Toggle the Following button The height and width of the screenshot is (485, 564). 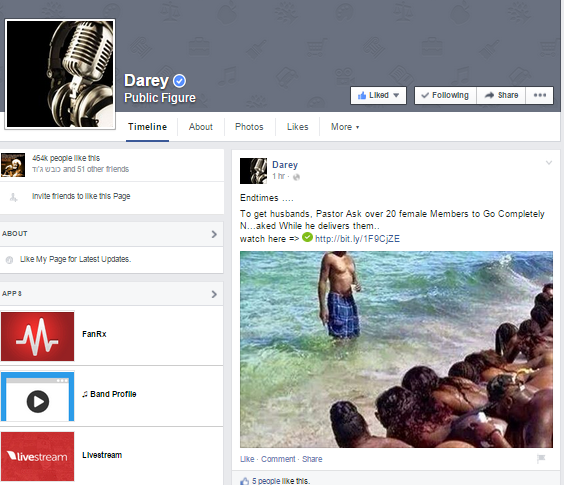(445, 95)
